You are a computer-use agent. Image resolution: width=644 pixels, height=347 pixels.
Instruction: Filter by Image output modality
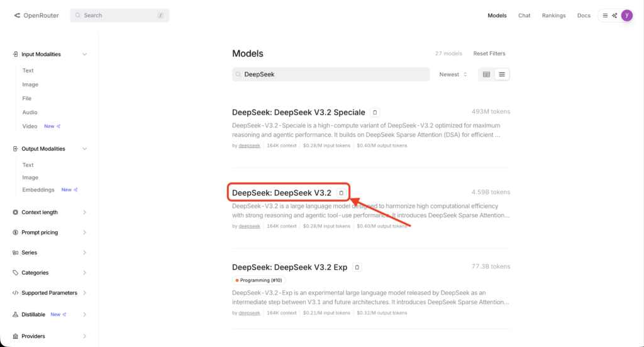click(x=30, y=178)
